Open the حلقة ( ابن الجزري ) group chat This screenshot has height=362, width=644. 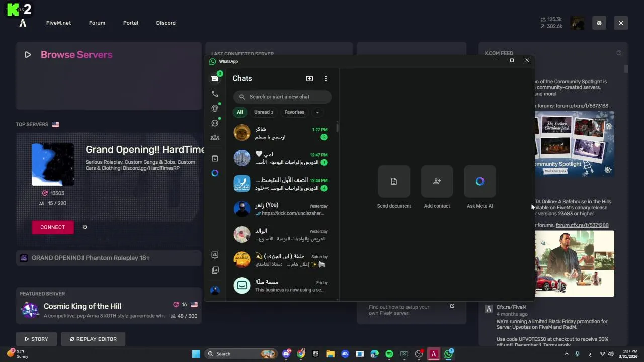pos(281,260)
